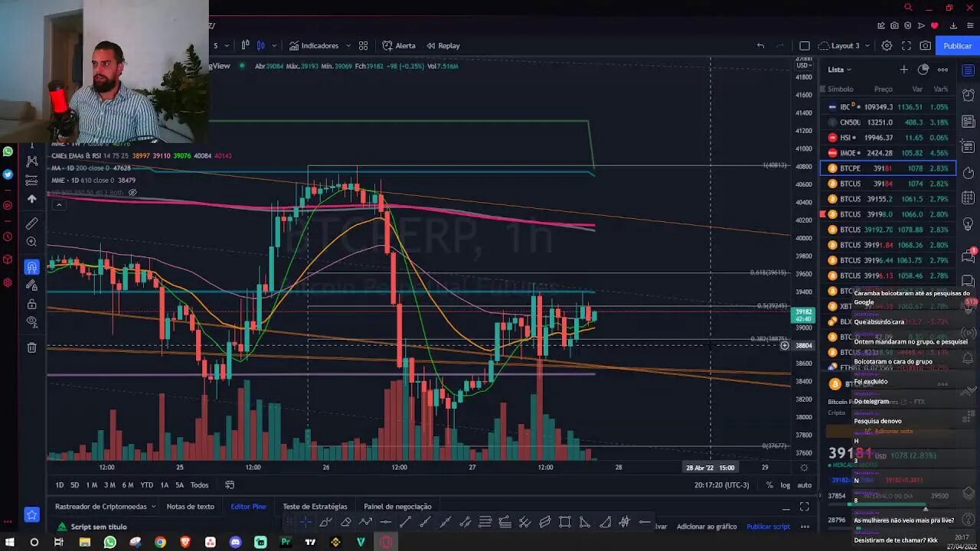
Task: Select the prediction and measurement tools icon
Action: [31, 180]
